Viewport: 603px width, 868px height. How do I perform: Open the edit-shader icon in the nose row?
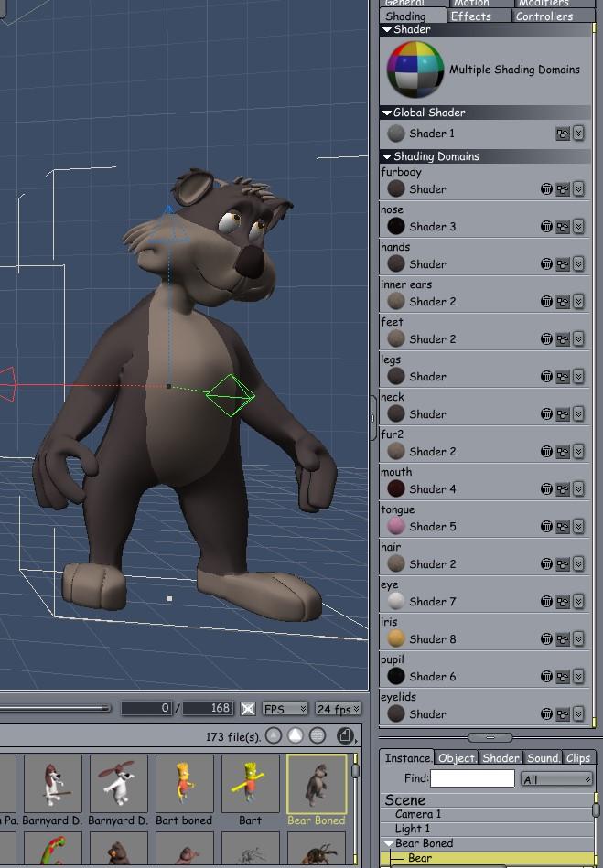[563, 227]
